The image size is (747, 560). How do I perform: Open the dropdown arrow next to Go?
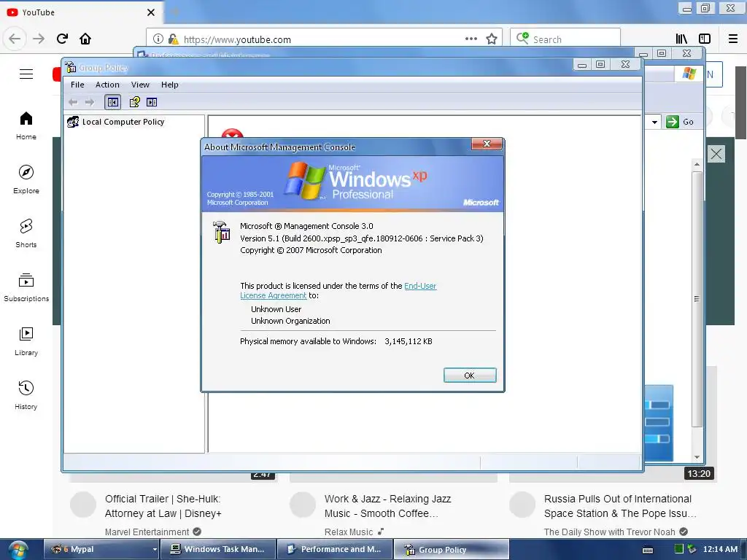coord(654,122)
